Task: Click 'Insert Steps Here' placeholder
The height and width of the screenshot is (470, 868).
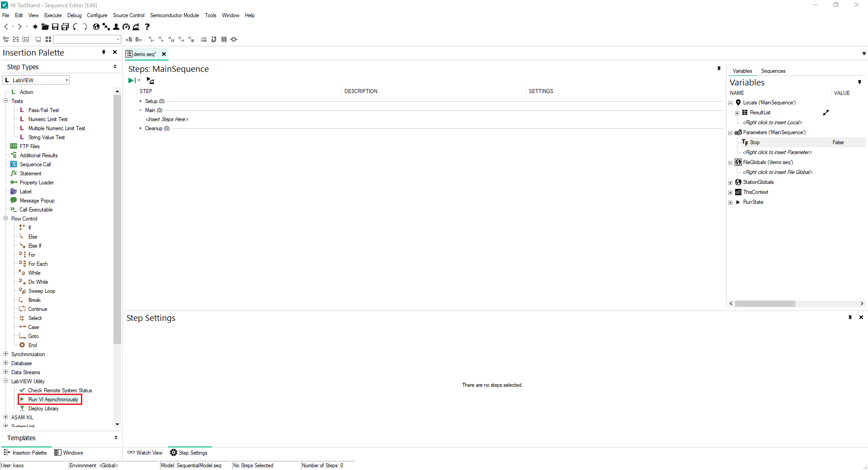Action: [x=166, y=119]
